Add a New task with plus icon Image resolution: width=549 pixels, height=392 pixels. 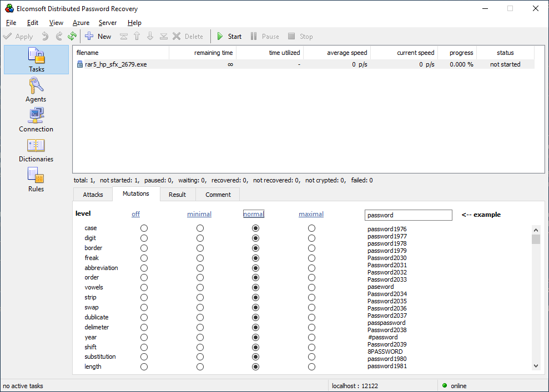point(98,37)
